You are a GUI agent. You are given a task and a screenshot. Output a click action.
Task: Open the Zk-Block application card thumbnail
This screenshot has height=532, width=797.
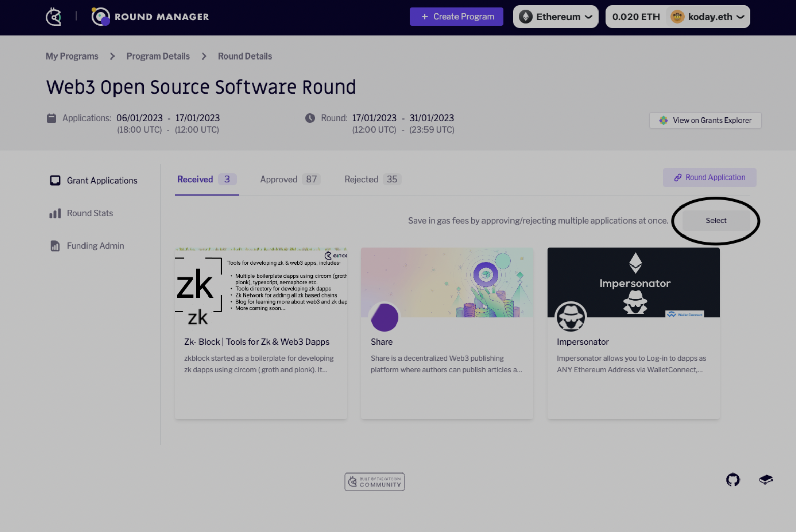click(261, 283)
